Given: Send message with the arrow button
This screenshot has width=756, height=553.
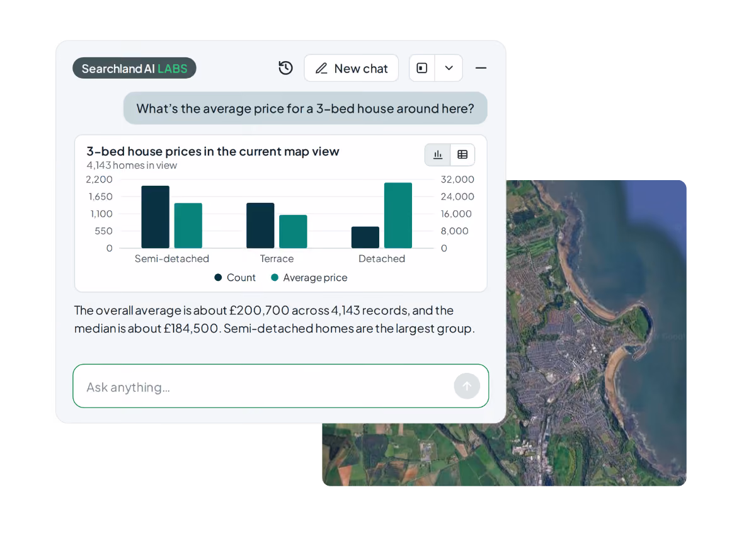Looking at the screenshot, I should coord(467,386).
